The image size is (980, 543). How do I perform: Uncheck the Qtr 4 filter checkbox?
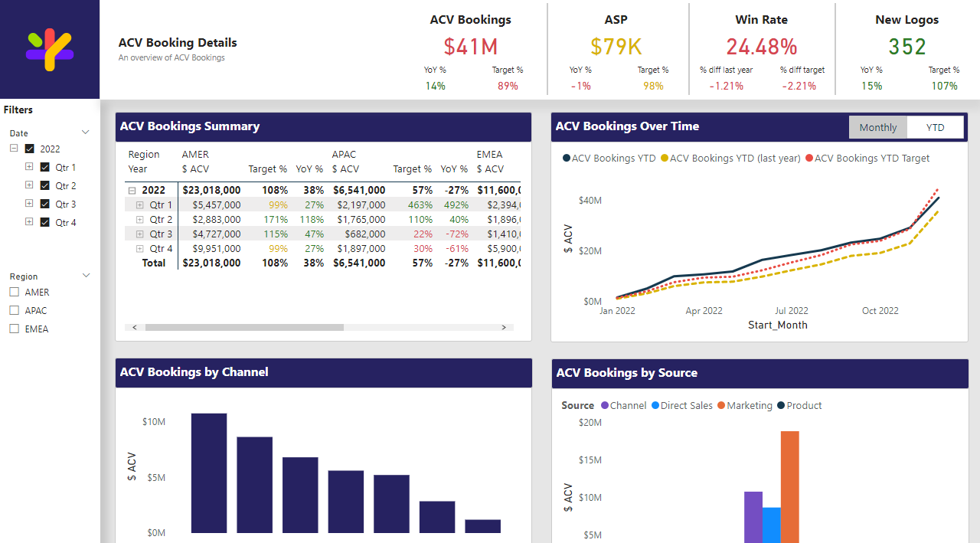click(x=44, y=222)
